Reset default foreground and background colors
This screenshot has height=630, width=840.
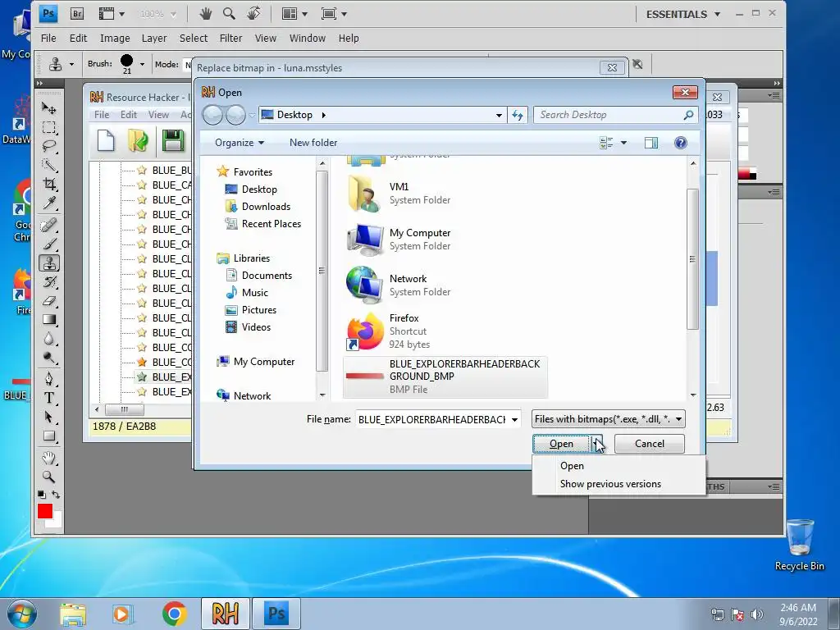(42, 495)
